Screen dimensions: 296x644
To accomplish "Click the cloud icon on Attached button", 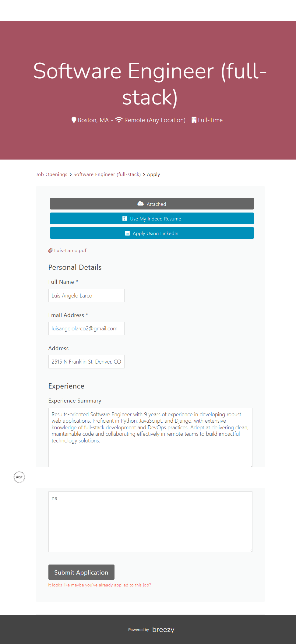I will tap(140, 204).
